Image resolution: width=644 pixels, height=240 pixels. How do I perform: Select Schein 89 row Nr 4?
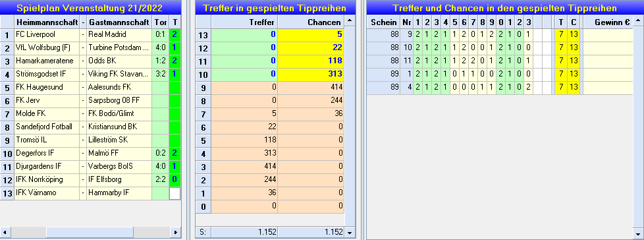tap(499, 88)
